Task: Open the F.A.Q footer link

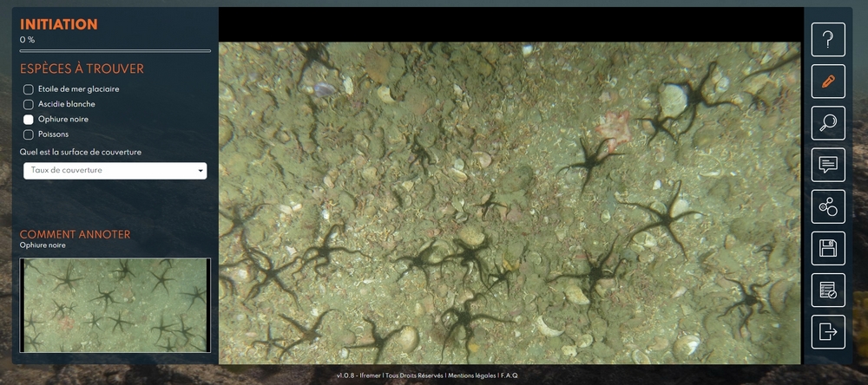Action: click(x=509, y=375)
